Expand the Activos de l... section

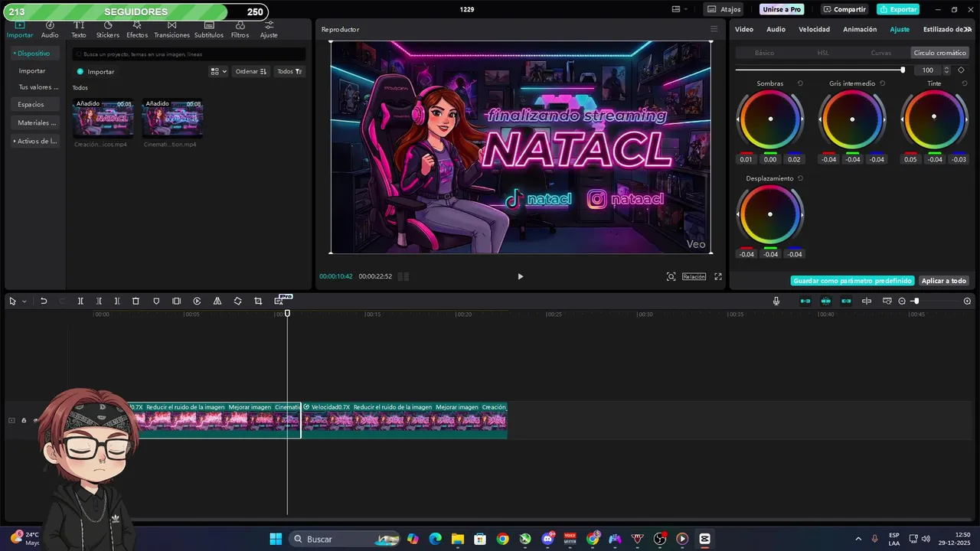[36, 141]
